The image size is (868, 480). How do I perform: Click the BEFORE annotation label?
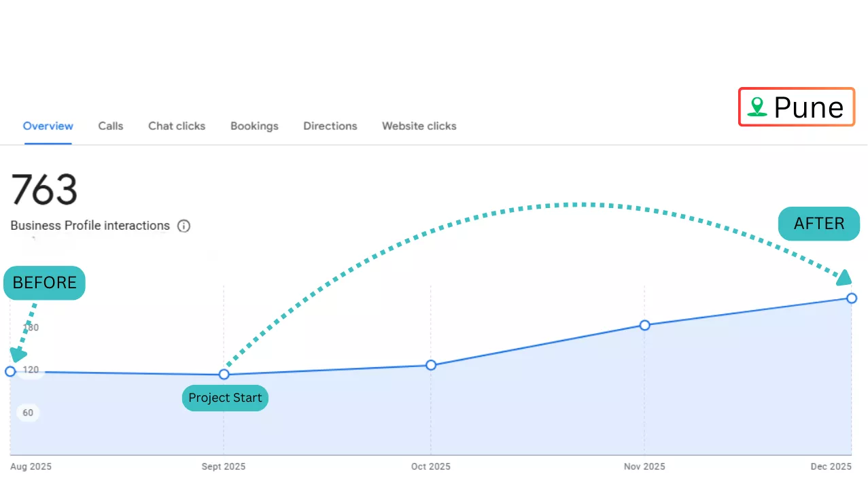click(x=44, y=283)
